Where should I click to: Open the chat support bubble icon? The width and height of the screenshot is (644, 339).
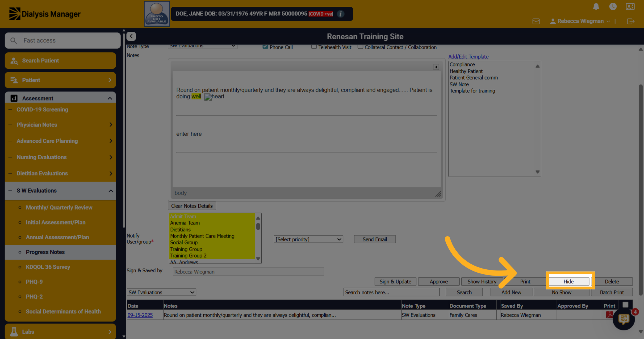coord(624,319)
